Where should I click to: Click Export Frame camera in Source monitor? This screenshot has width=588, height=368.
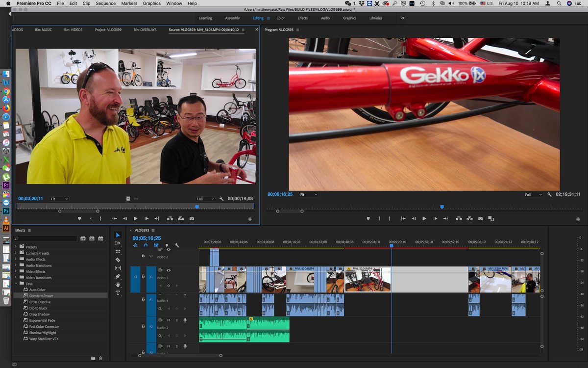pos(192,218)
